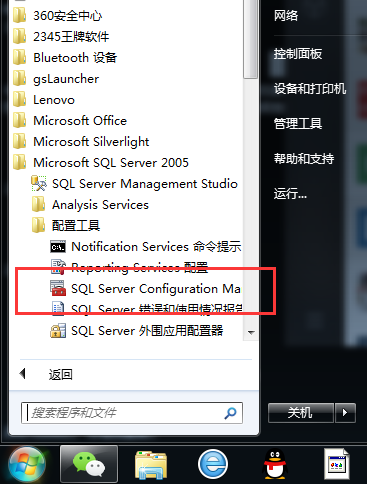
Task: Open the QQ penguin taskbar icon
Action: (275, 464)
